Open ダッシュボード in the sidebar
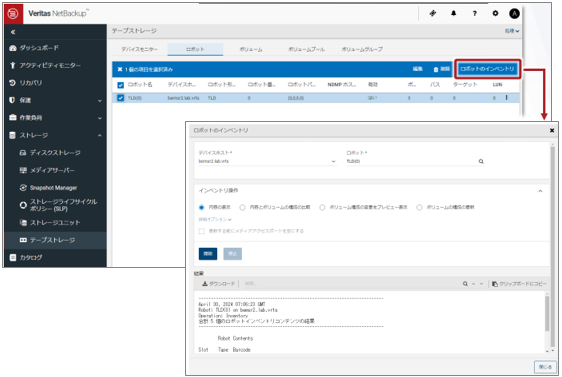 pos(39,48)
